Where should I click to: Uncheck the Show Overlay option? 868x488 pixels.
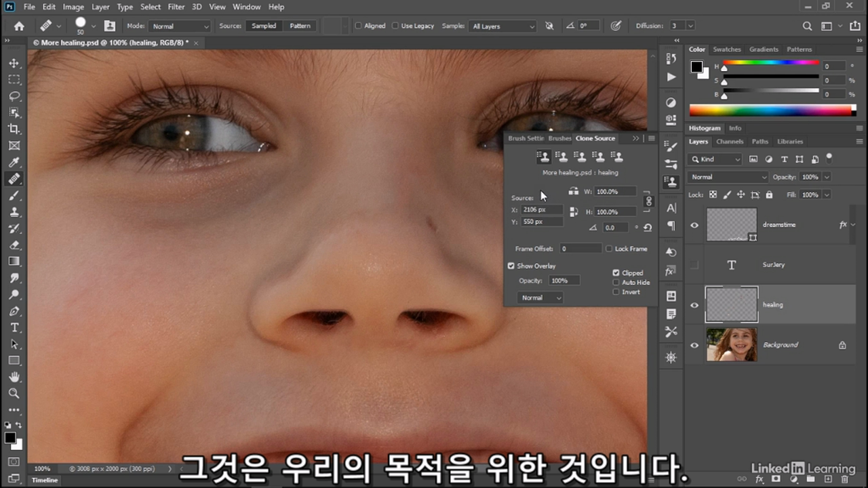point(511,266)
